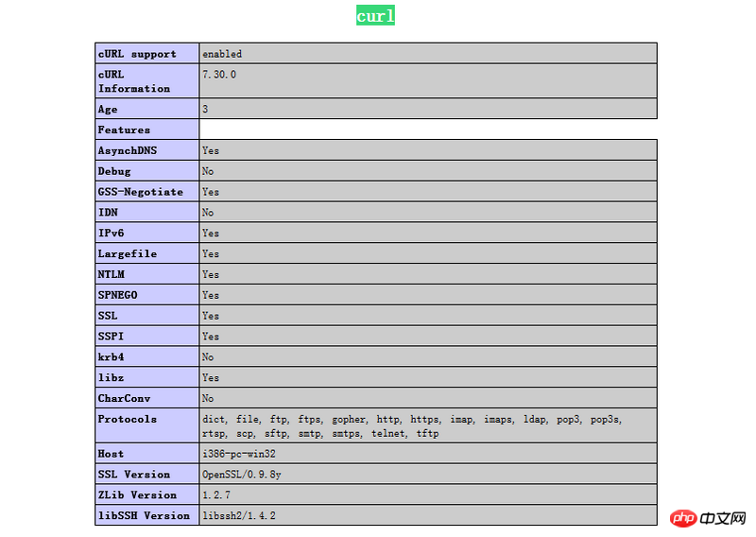Screen dimensions: 756x537
Task: Click the No value in Debug row
Action: [208, 171]
